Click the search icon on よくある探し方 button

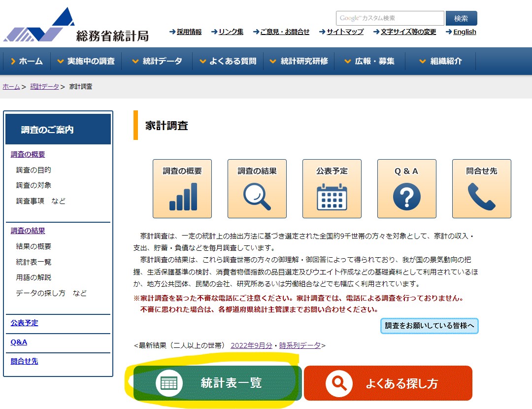[x=339, y=383]
